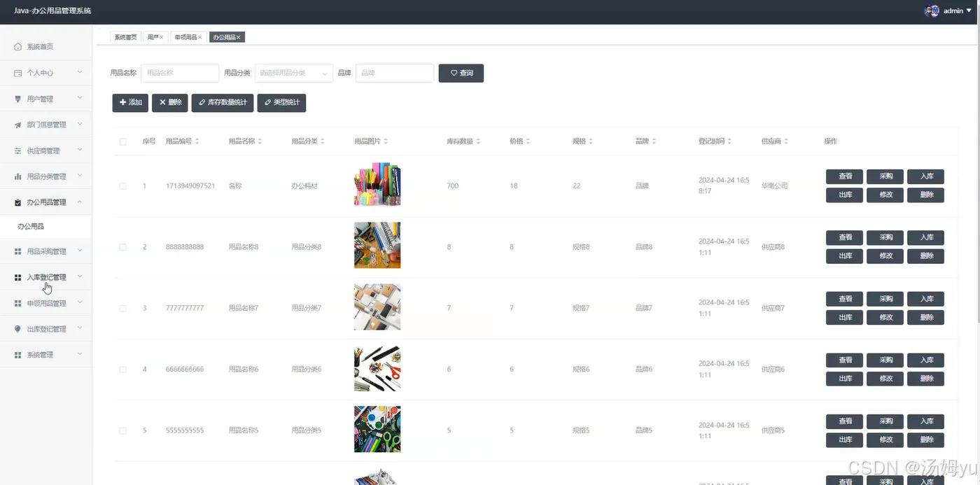Image resolution: width=980 pixels, height=485 pixels.
Task: Open the stationery thumbnail in row 1
Action: pos(377,184)
